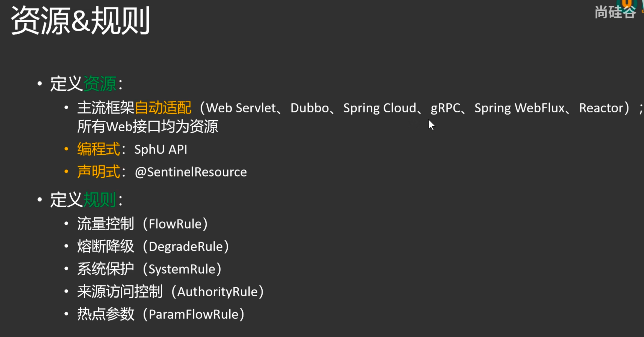Click the Spring WebFlux text
644x337 pixels.
coord(519,108)
